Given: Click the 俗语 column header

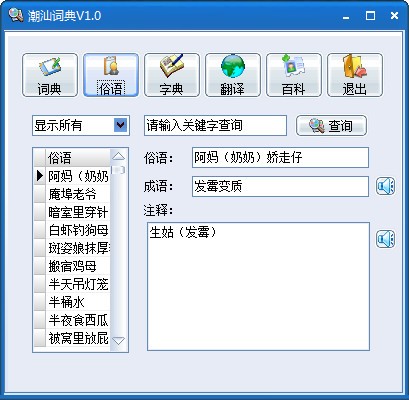Looking at the screenshot, I should (78, 158).
